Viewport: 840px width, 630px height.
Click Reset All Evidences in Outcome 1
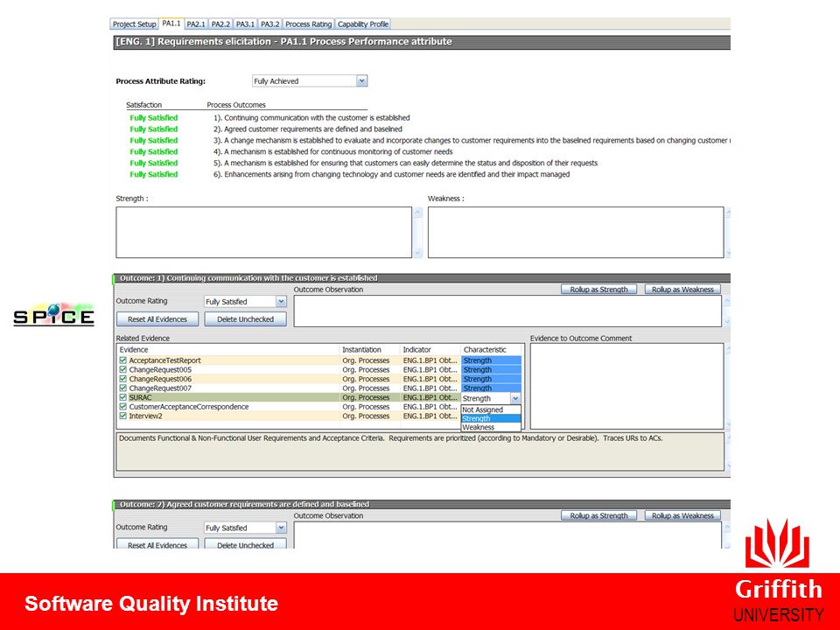coord(157,319)
